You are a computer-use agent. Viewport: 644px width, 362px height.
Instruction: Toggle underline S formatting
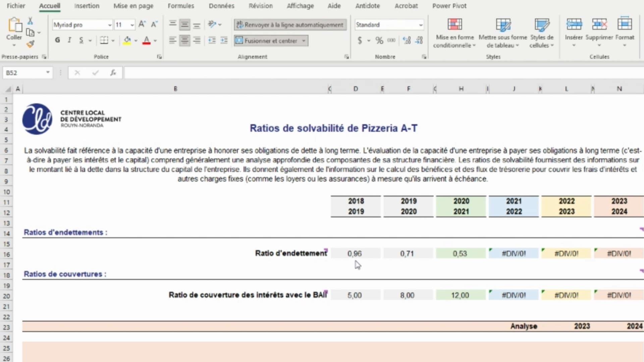click(81, 41)
